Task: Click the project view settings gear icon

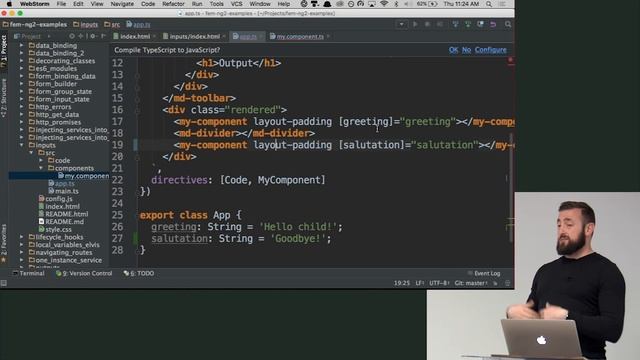Action: point(93,36)
